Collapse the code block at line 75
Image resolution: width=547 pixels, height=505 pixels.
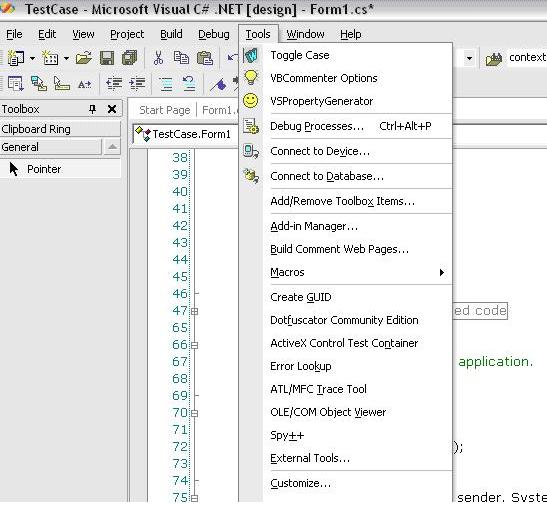coord(195,498)
